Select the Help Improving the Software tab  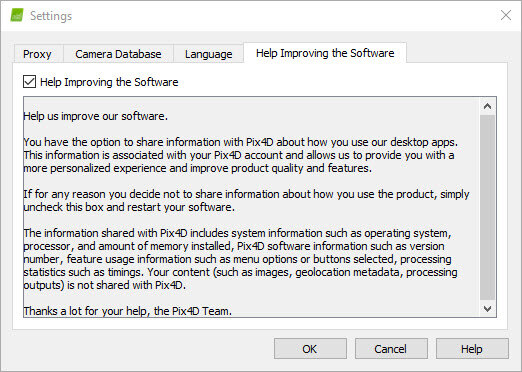coord(325,53)
